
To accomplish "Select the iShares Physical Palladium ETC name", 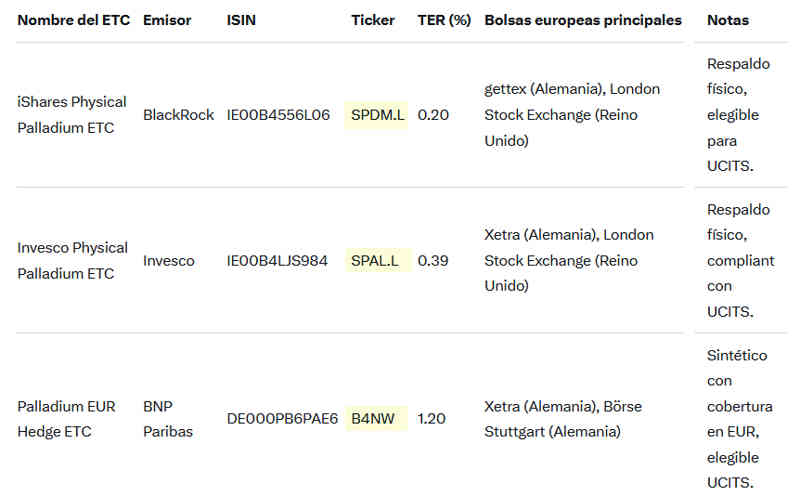I will click(72, 115).
